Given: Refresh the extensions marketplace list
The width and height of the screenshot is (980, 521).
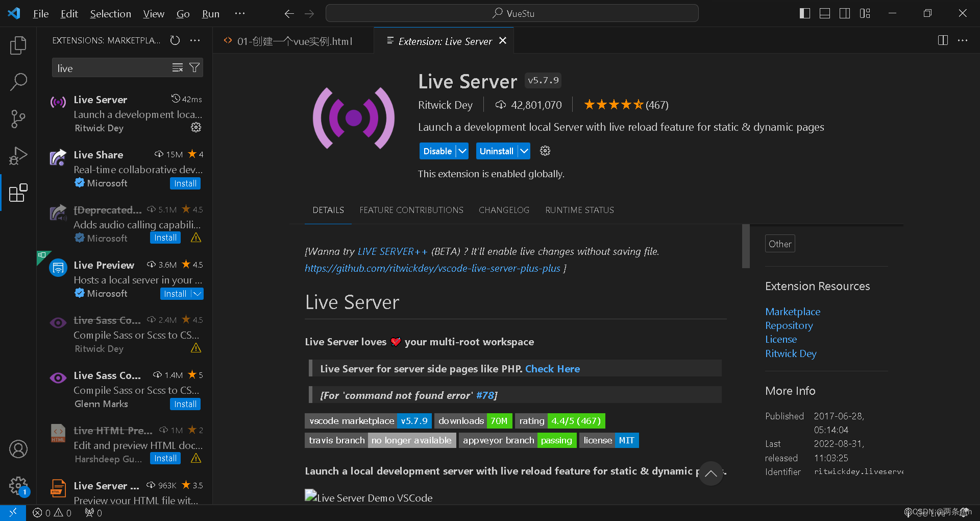Looking at the screenshot, I should [x=175, y=40].
